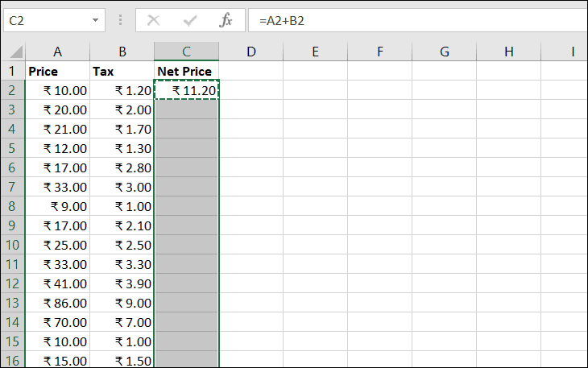Screen dimensions: 588x368
Task: Click the price cell ₹ 15.00
Action: (57, 360)
